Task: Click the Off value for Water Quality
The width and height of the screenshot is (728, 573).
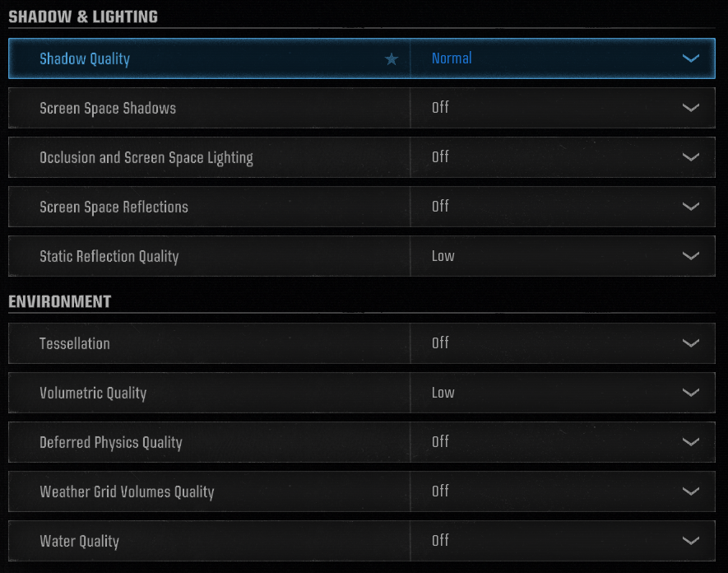Action: coord(440,541)
